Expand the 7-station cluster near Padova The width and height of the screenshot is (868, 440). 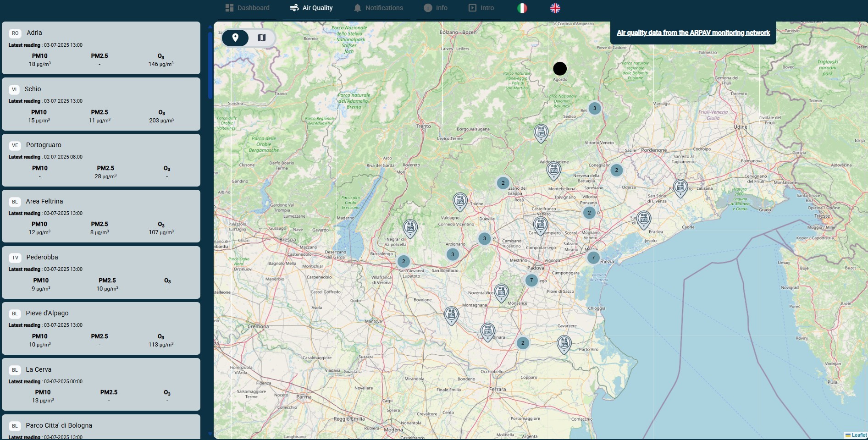pos(531,280)
